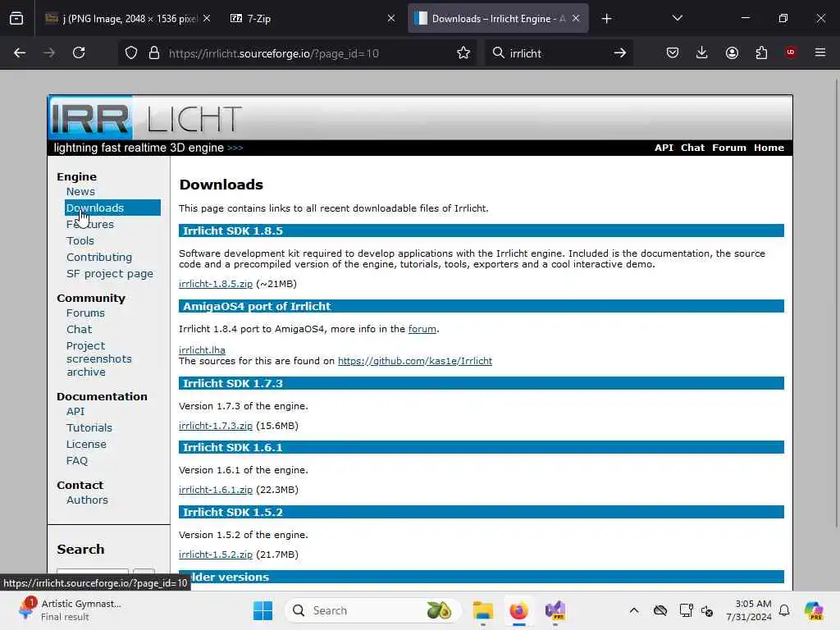Open the SF project page link
This screenshot has height=630, width=840.
coord(110,274)
